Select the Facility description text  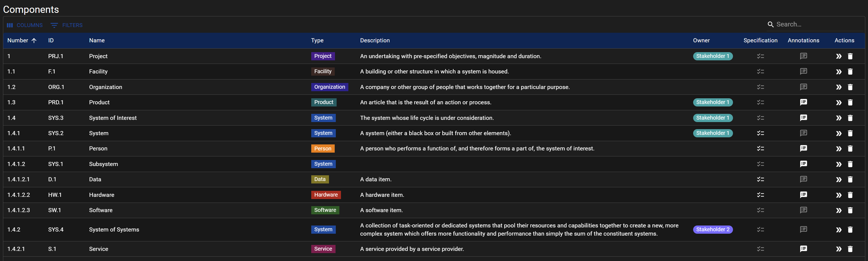click(x=434, y=72)
